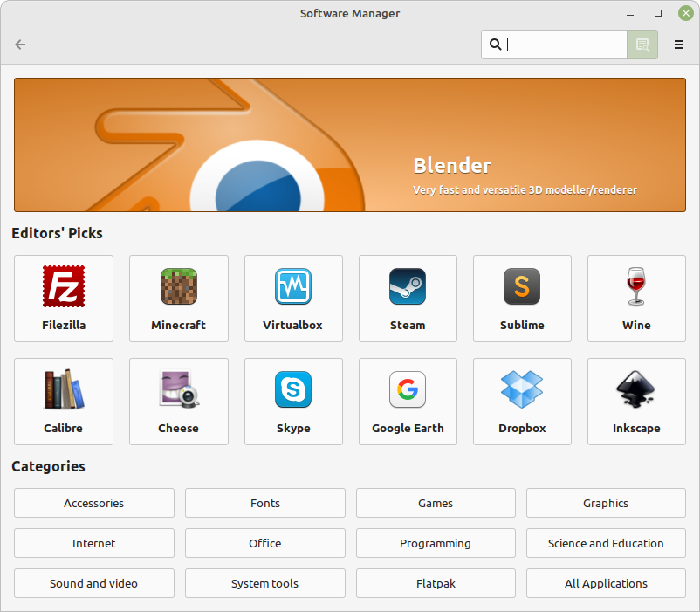
Task: Open the Blender featured banner
Action: pyautogui.click(x=349, y=145)
